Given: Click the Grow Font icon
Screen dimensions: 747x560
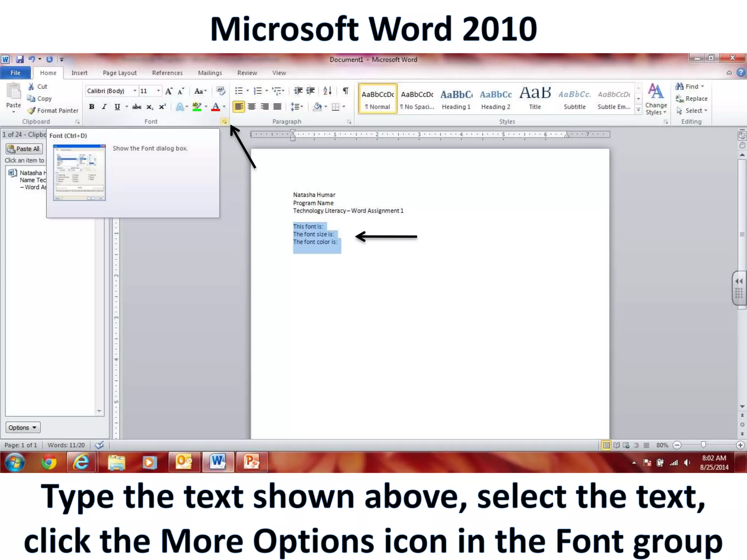Looking at the screenshot, I should pos(169,91).
